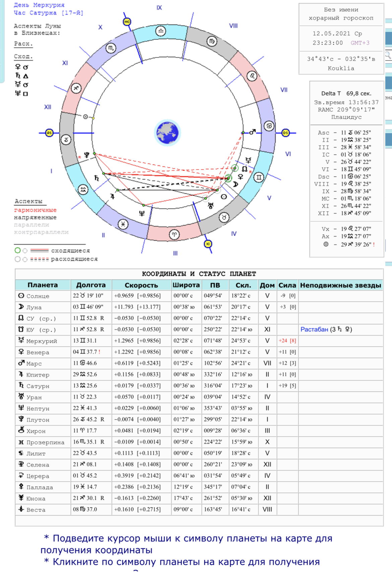Click the Долгота column header

(x=91, y=285)
